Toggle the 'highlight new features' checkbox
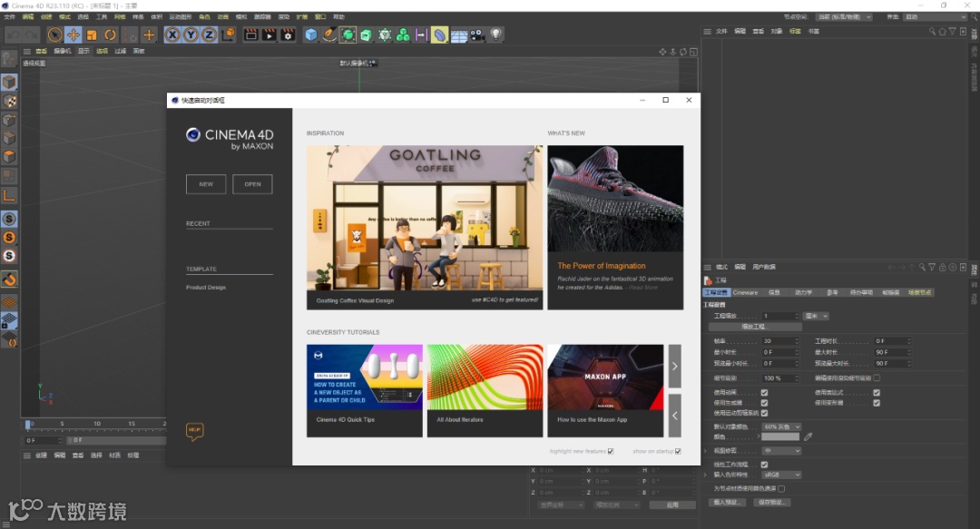The width and height of the screenshot is (980, 529). (611, 451)
